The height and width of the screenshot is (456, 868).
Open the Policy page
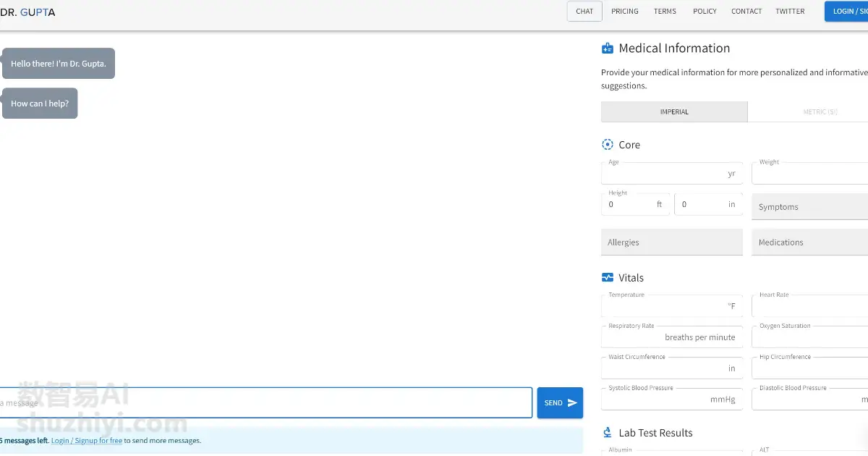705,12
